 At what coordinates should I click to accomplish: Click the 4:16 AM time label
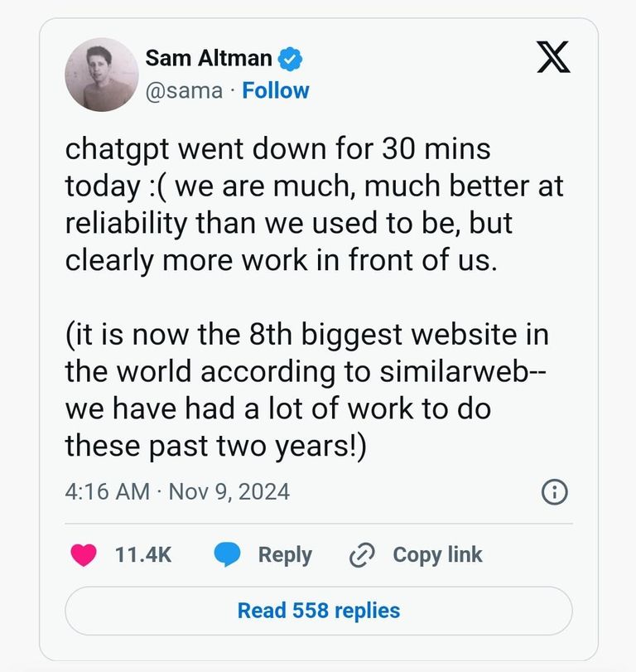tap(107, 491)
